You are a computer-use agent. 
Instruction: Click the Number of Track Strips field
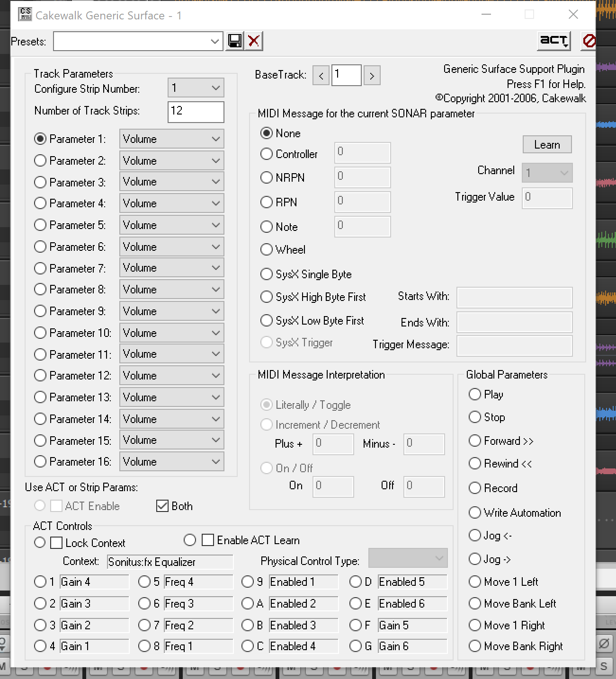(x=196, y=112)
